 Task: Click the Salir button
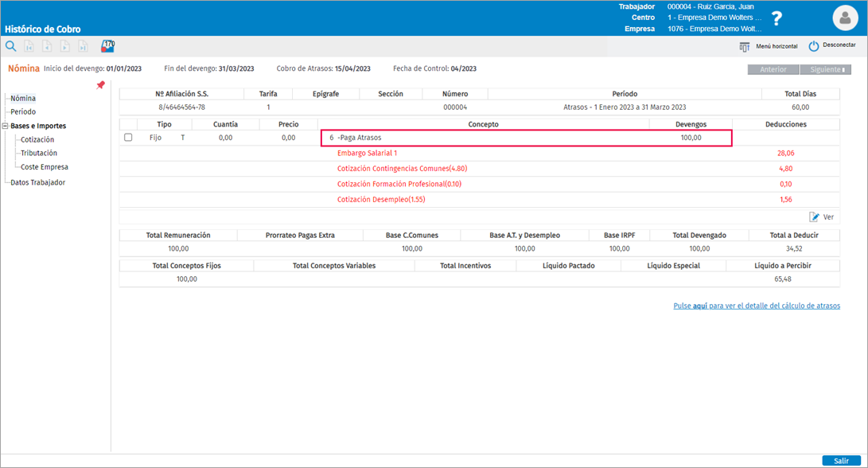[x=842, y=461]
